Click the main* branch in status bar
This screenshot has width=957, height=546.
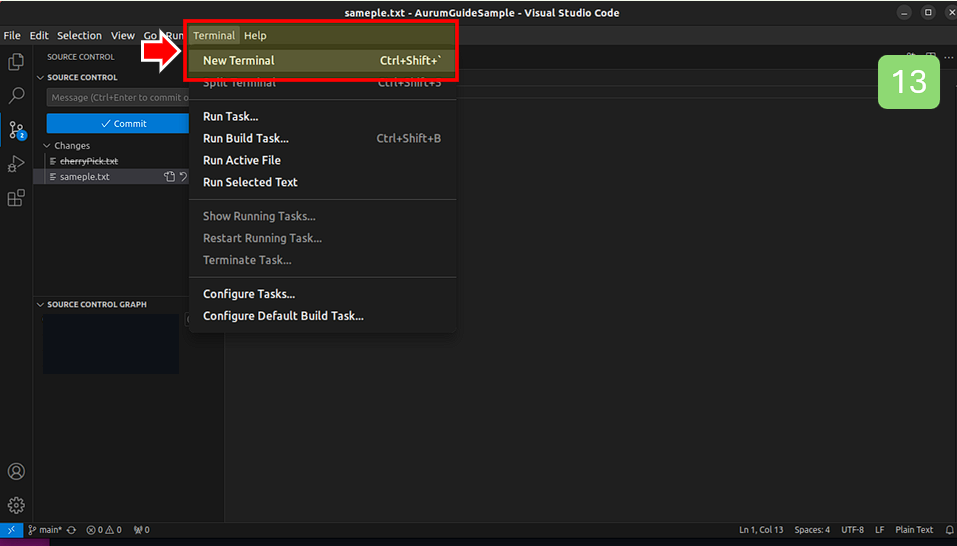45,530
